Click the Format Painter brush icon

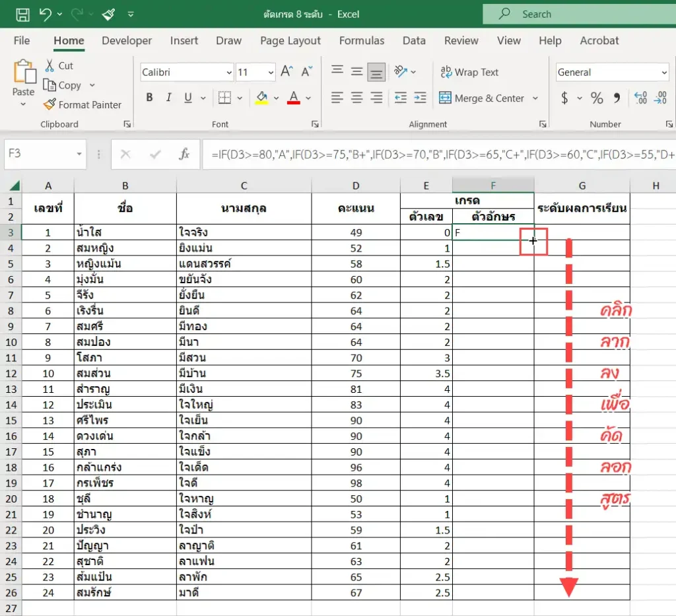50,104
